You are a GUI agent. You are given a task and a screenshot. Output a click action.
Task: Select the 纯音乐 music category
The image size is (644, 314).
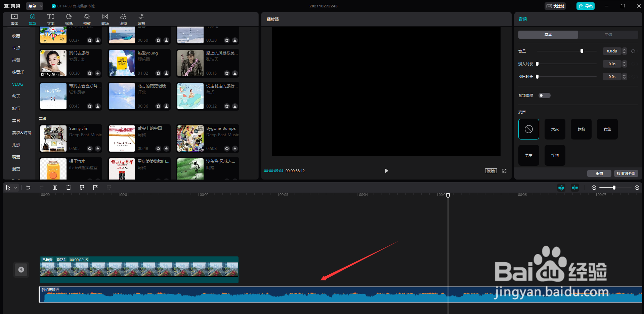point(18,72)
